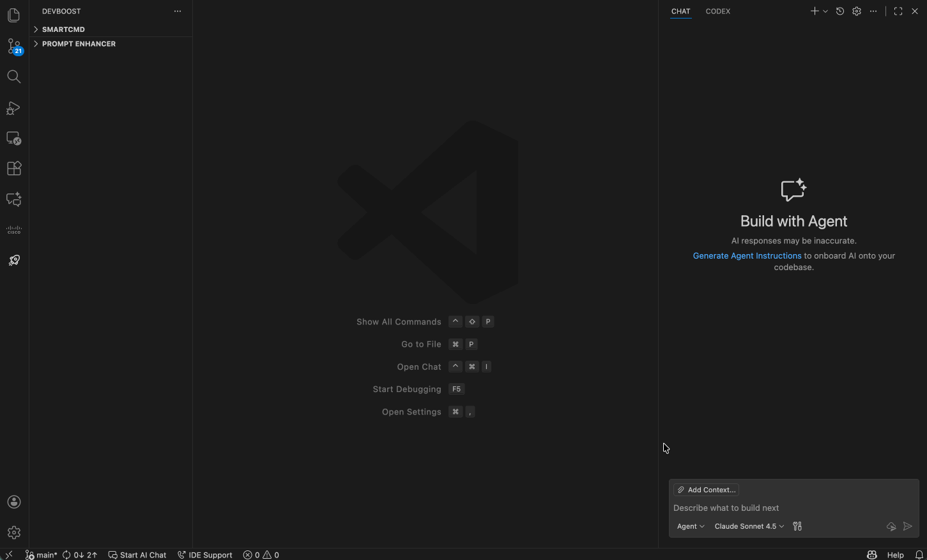Image resolution: width=927 pixels, height=560 pixels.
Task: Open the Search view
Action: tap(13, 76)
